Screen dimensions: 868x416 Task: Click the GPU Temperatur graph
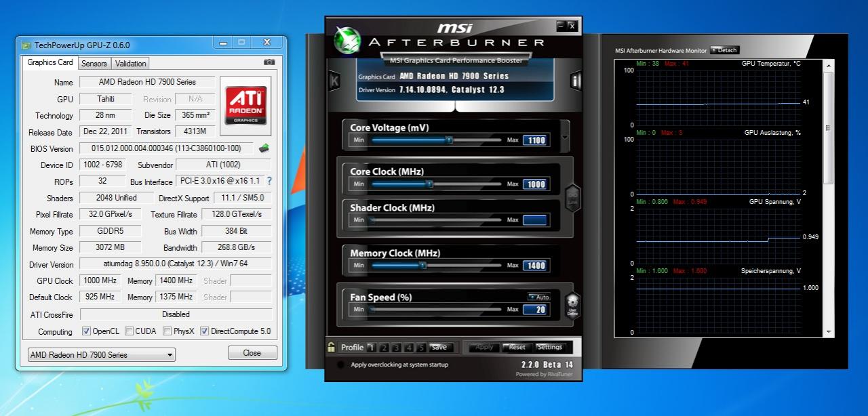[x=718, y=98]
